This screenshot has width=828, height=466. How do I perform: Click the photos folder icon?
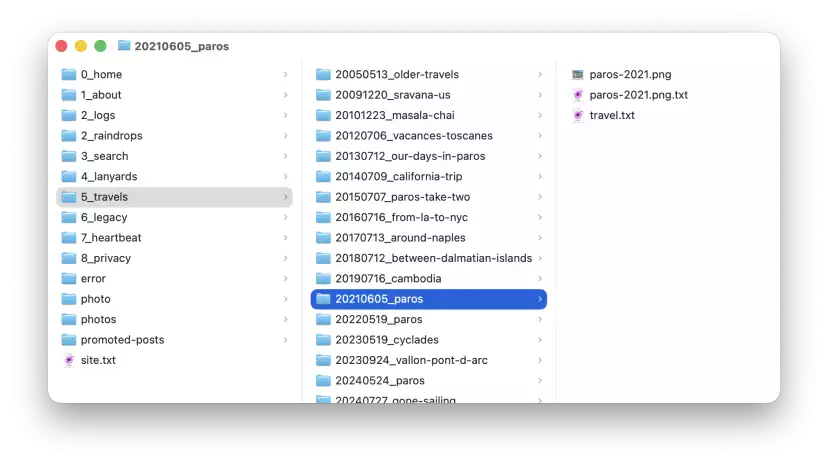(69, 320)
